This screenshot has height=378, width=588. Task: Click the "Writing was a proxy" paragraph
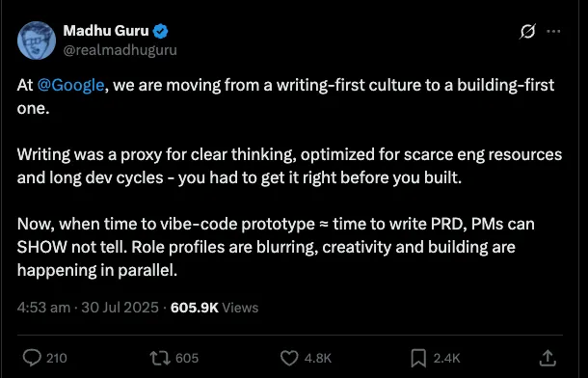coord(289,166)
